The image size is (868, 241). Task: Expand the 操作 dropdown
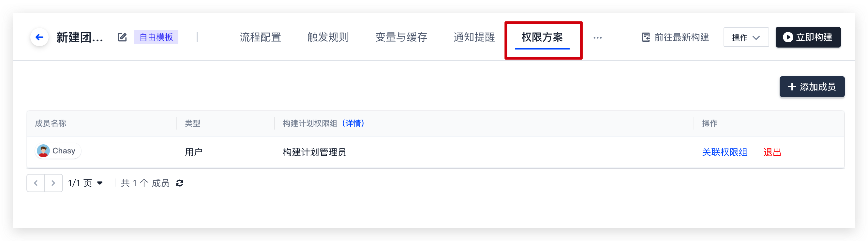click(x=746, y=37)
